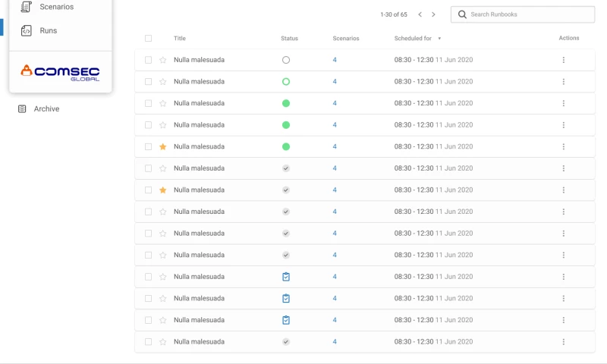Screen dimensions: 607x364
Task: Open title of row with empty grey status circle
Action: tap(199, 60)
